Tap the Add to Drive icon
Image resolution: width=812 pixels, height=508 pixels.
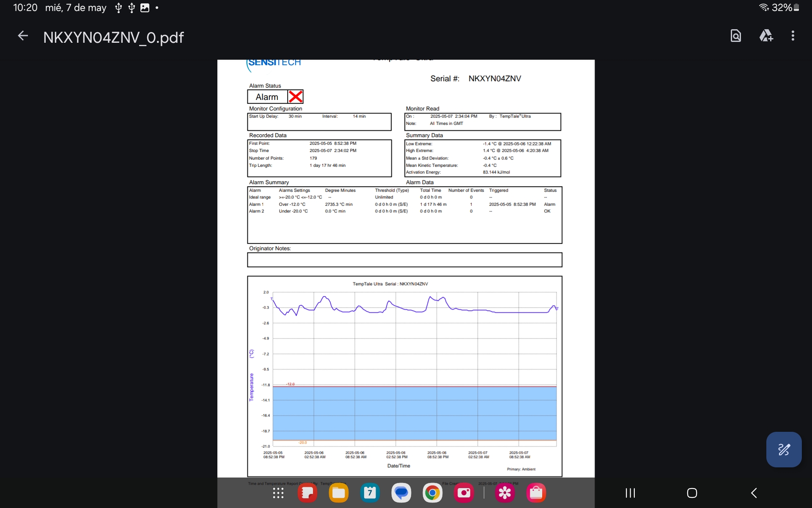(x=766, y=36)
